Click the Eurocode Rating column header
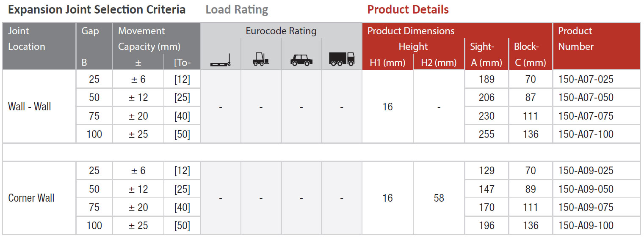This screenshot has width=644, height=238. click(x=281, y=31)
